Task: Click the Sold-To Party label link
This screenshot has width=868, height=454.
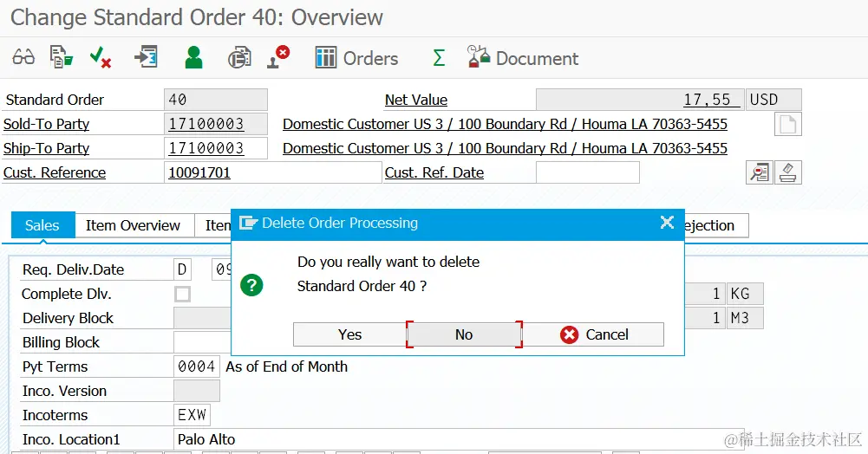Action: (x=47, y=124)
